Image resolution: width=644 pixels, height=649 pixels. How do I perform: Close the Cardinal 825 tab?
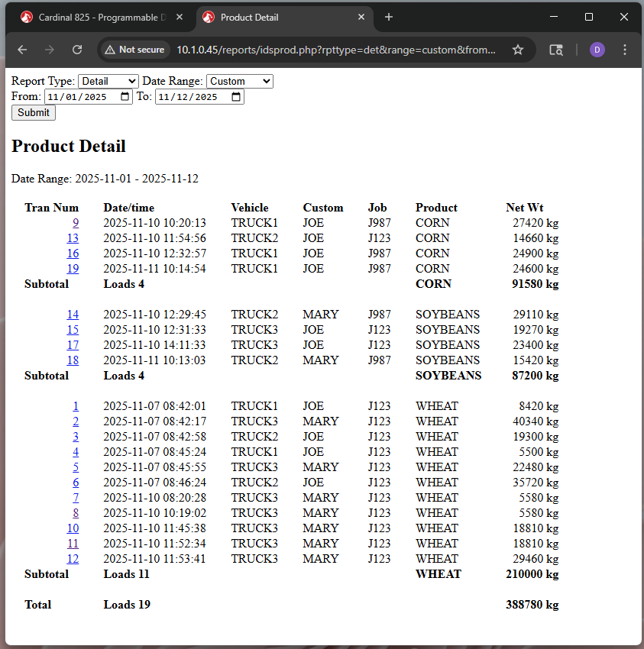click(x=180, y=17)
